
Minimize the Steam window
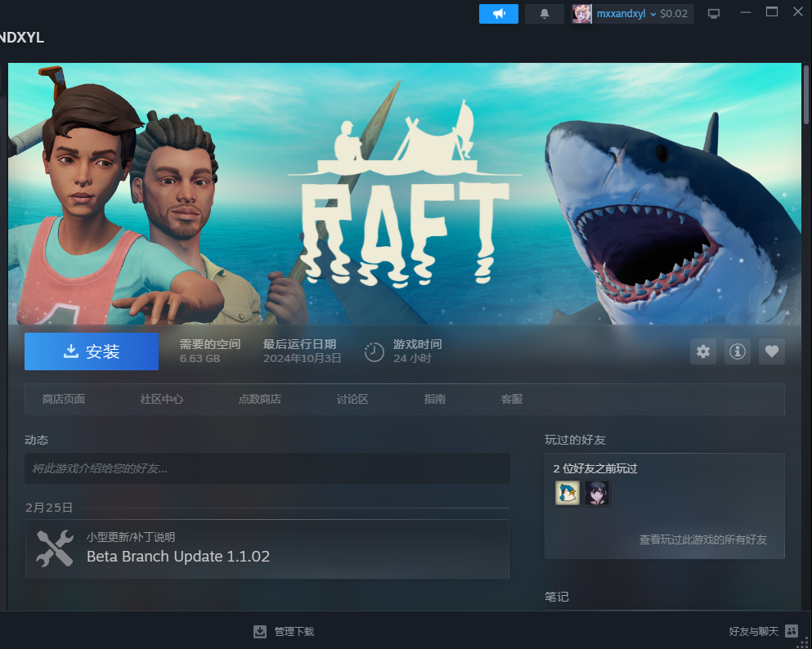pos(746,12)
